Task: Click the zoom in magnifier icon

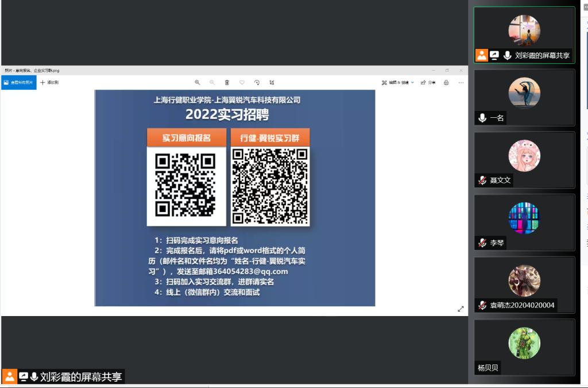Action: click(x=198, y=83)
